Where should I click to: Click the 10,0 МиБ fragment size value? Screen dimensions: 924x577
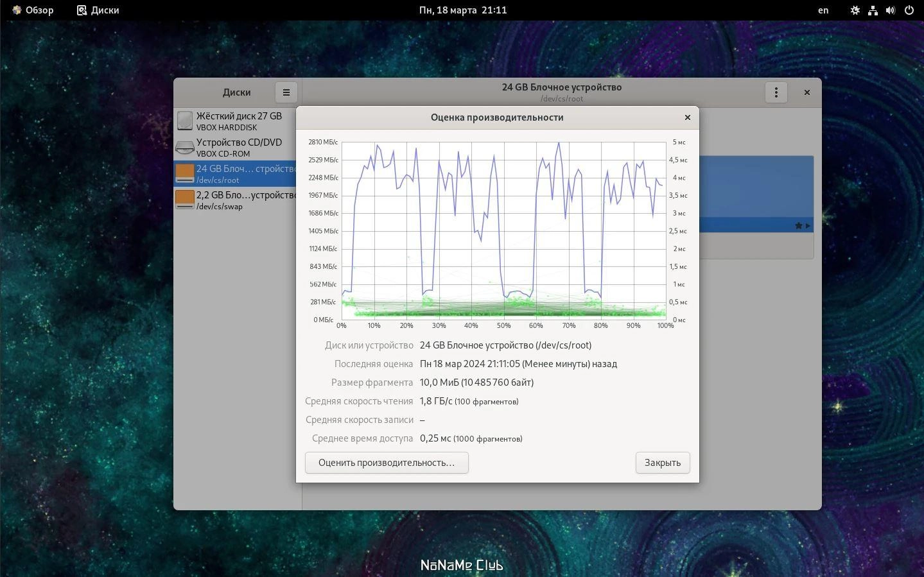(x=476, y=383)
